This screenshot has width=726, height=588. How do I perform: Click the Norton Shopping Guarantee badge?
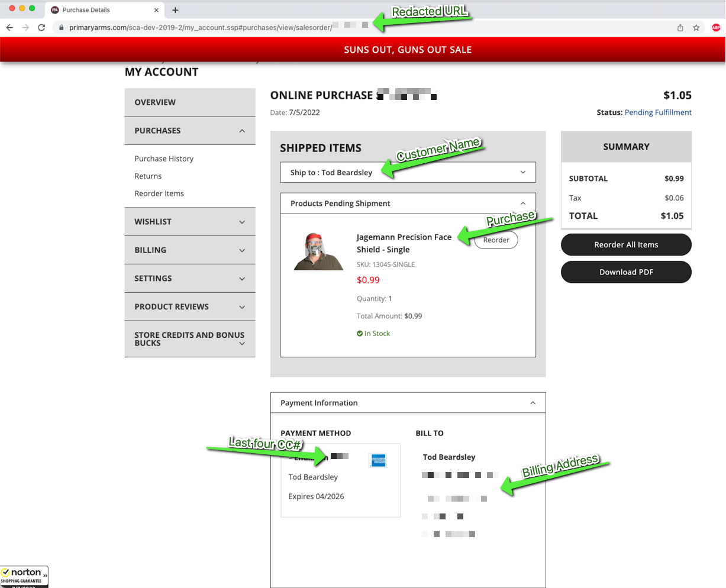(x=24, y=576)
